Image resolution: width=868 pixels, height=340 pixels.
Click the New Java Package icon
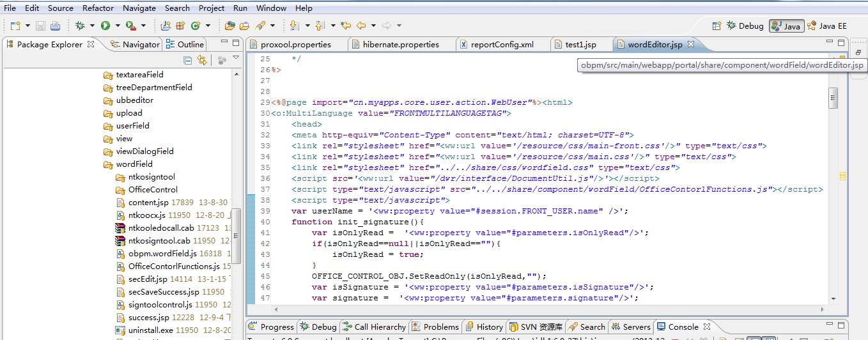click(x=180, y=26)
